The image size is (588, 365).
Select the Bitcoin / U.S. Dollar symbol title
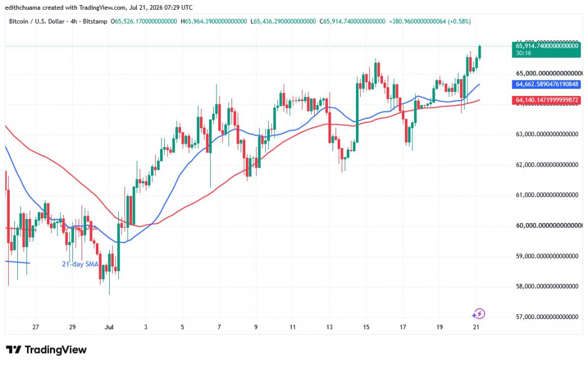[x=37, y=21]
